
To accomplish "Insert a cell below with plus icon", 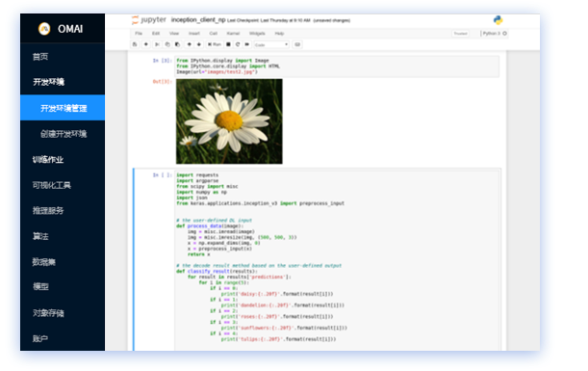I will point(146,44).
